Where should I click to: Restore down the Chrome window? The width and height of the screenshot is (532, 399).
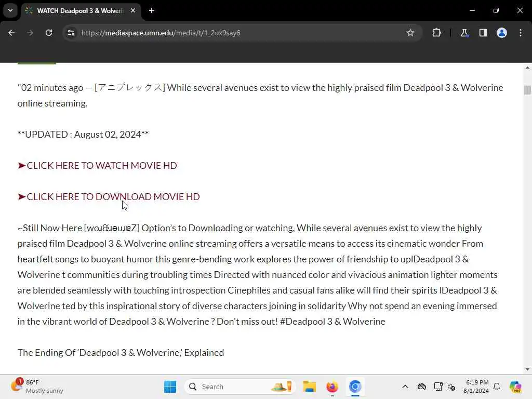[x=496, y=10]
